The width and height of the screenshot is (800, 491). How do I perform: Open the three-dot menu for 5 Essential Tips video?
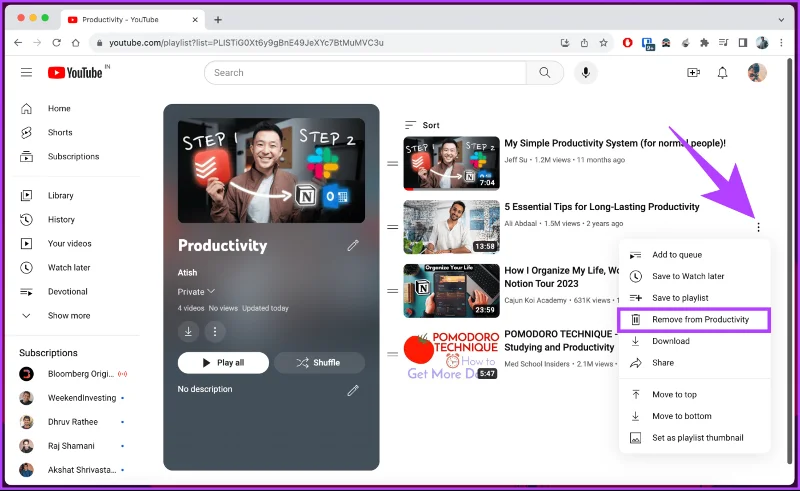tap(759, 227)
